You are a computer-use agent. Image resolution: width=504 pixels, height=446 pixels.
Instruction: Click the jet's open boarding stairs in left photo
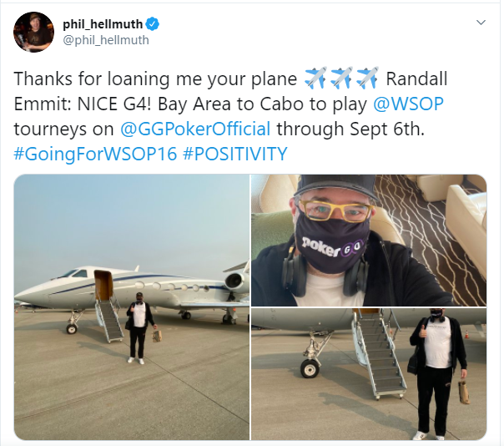point(108,307)
